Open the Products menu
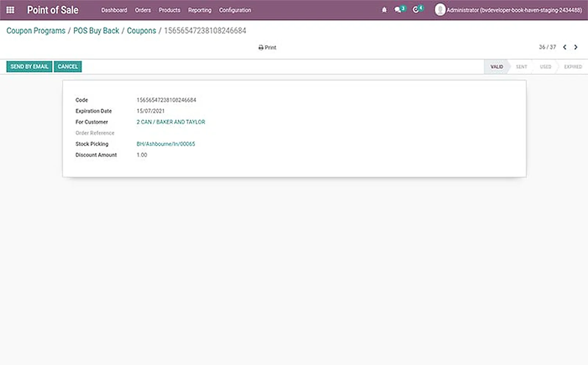 pos(169,10)
